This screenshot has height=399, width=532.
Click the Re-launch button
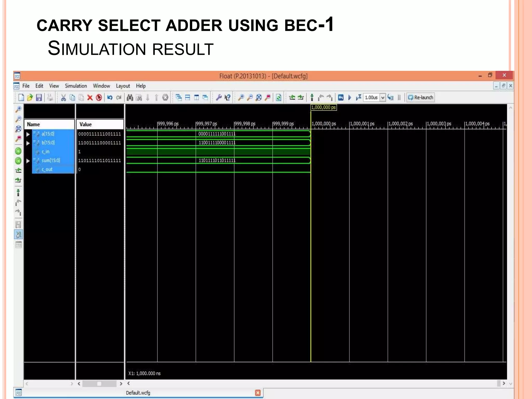(421, 98)
